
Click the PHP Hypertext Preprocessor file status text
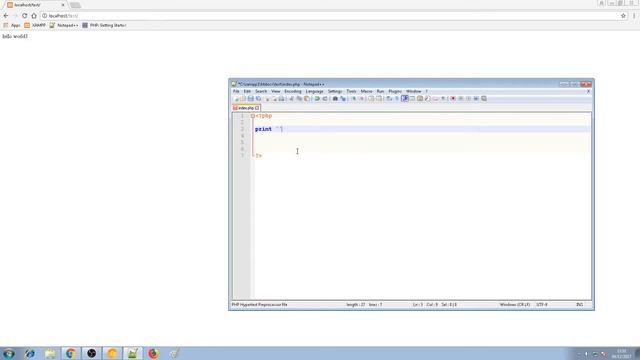coord(259,304)
